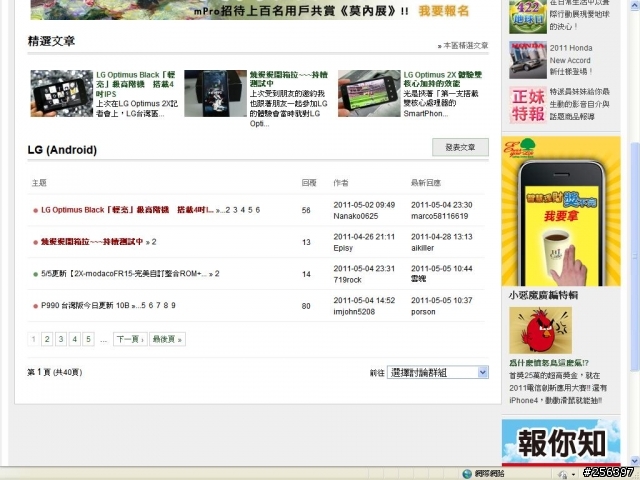640x480 pixels.
Task: Go to page 2 of the forum list
Action: (47, 339)
